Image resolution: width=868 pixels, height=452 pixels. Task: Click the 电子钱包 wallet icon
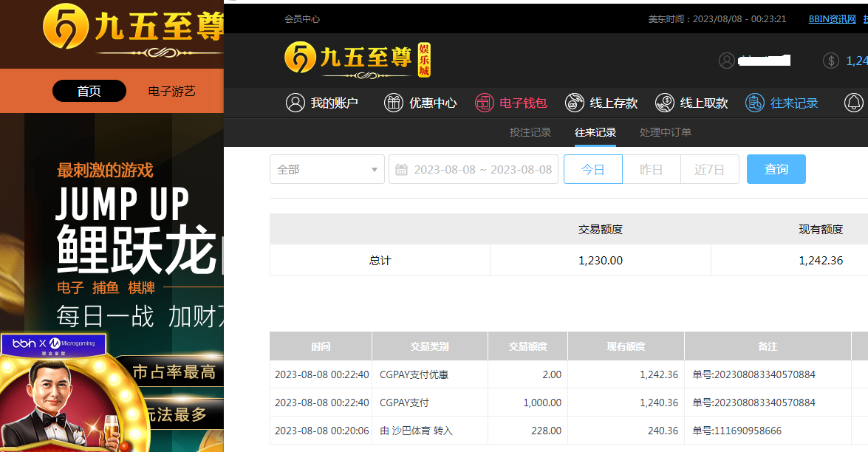coord(484,103)
